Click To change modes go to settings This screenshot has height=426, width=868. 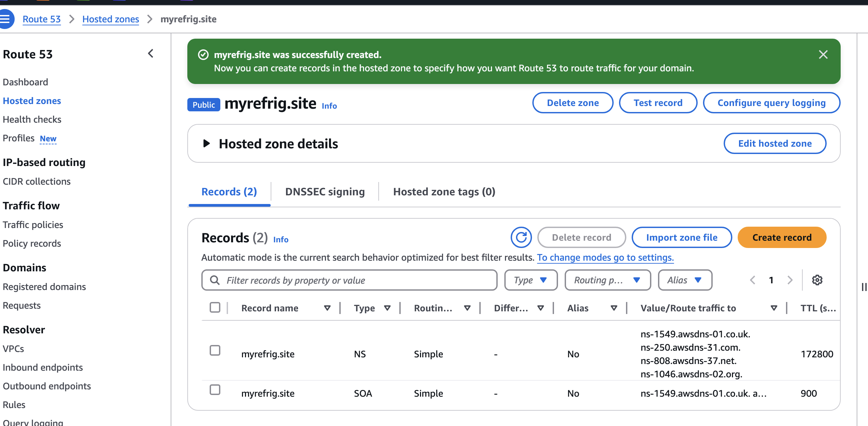605,257
